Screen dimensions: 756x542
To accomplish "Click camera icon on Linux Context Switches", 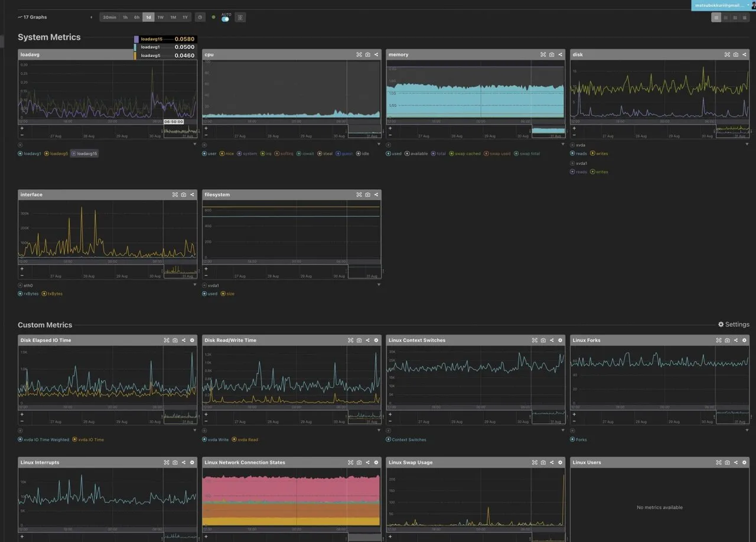I will click(543, 340).
